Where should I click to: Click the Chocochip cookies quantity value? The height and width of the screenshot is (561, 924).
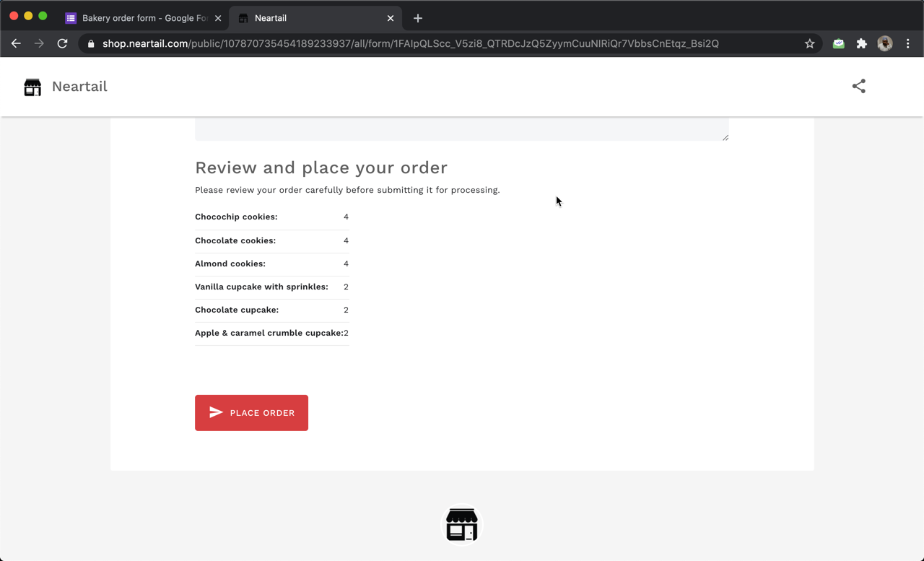(346, 217)
